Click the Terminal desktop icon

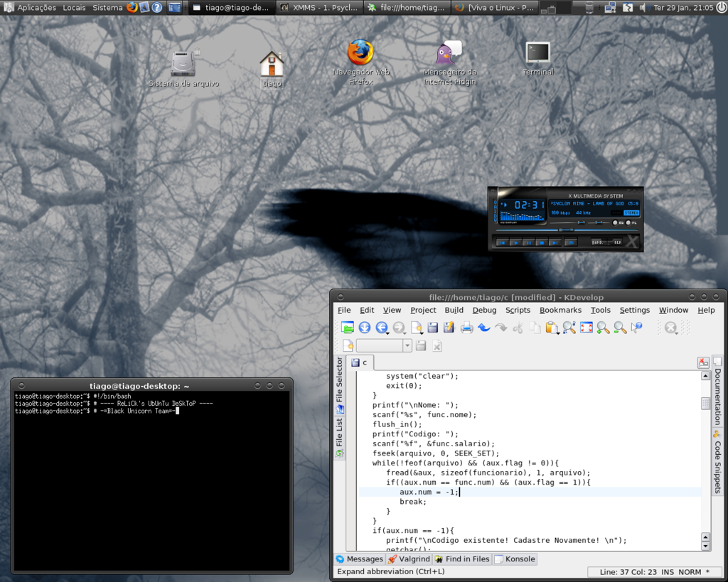pyautogui.click(x=538, y=59)
